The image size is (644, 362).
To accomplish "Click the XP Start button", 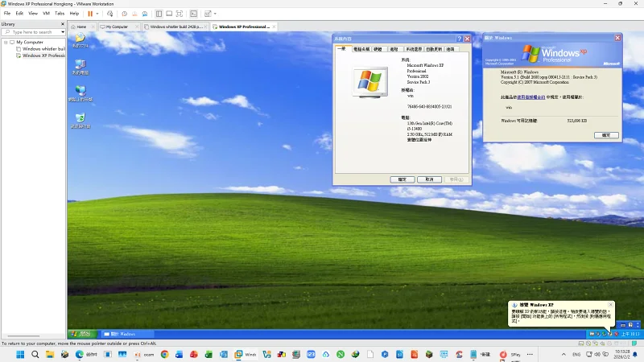I will (x=80, y=333).
